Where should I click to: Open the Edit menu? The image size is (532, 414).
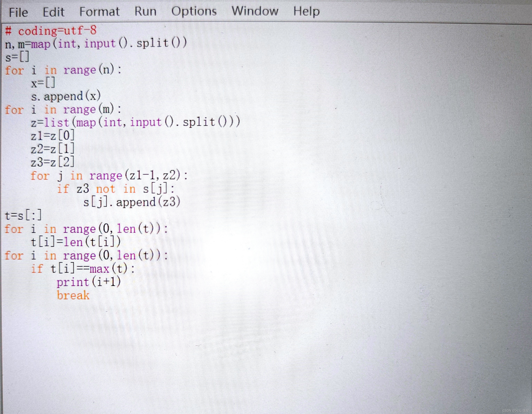[53, 12]
